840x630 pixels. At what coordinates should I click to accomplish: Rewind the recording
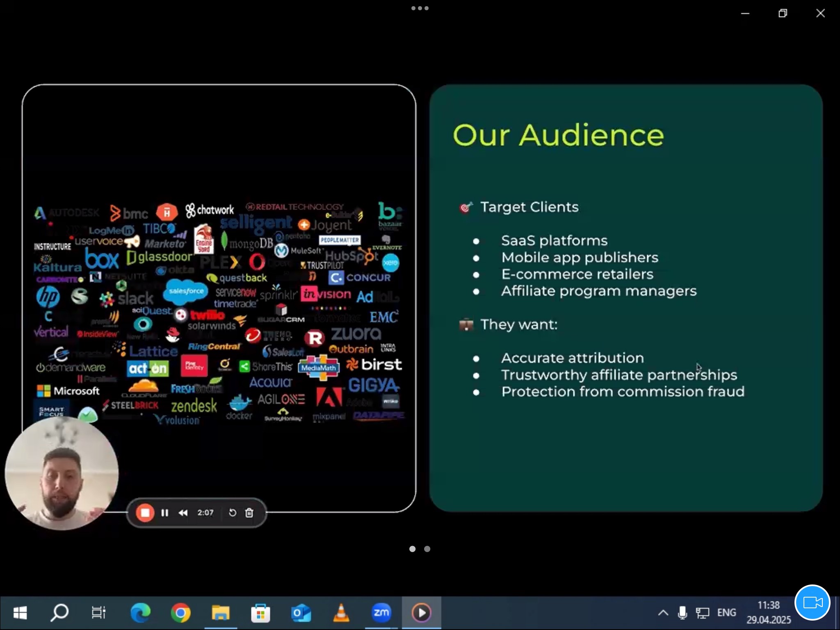coord(183,513)
